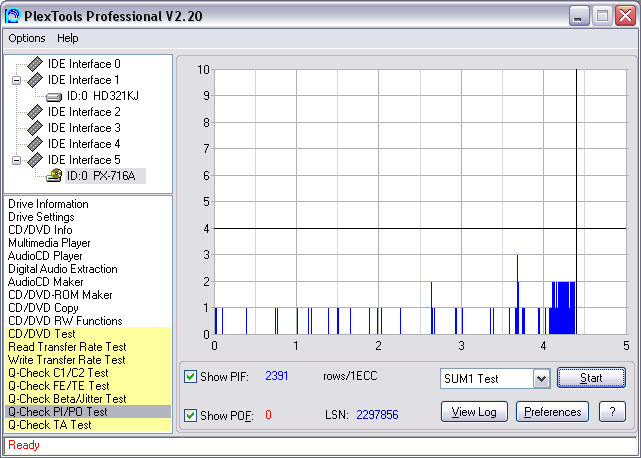Click the PX-716A optical drive icon
This screenshot has height=458, width=641.
coord(54,175)
